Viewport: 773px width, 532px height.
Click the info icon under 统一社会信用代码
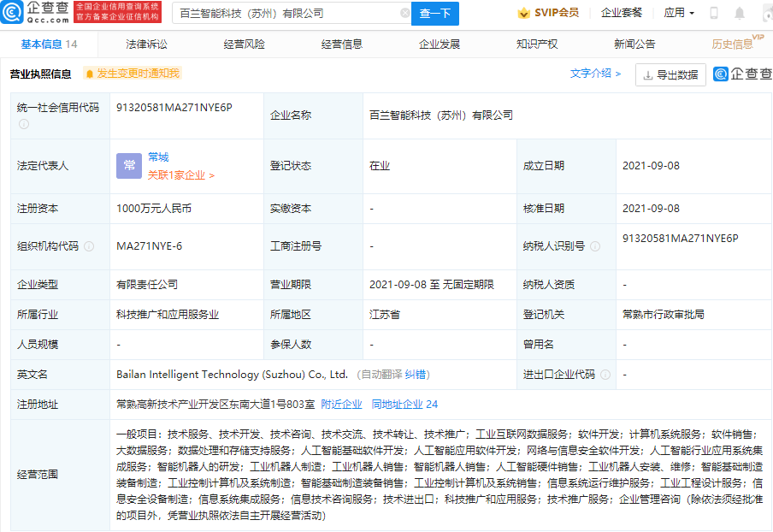click(24, 124)
